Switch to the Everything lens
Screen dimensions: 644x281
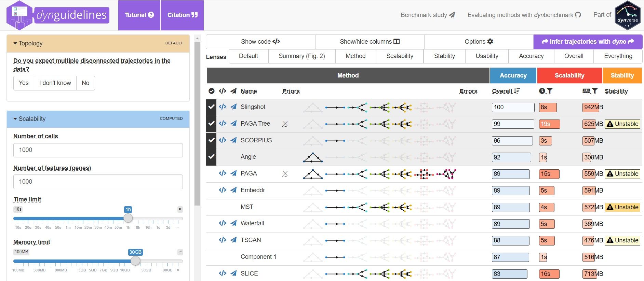pyautogui.click(x=618, y=56)
